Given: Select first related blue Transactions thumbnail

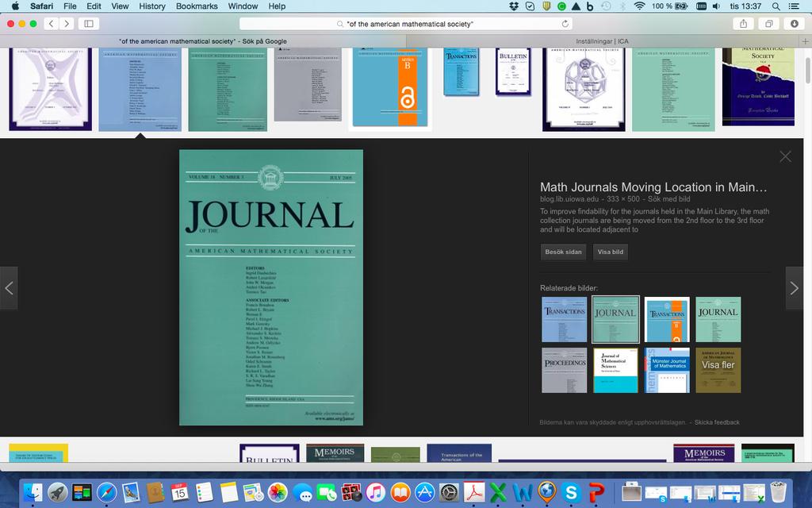Looking at the screenshot, I should (x=564, y=319).
